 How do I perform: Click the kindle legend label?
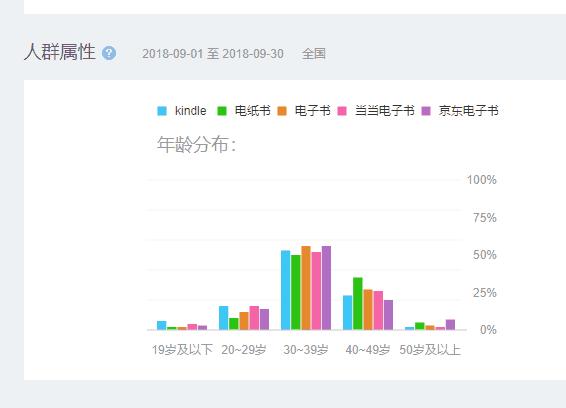pyautogui.click(x=190, y=111)
